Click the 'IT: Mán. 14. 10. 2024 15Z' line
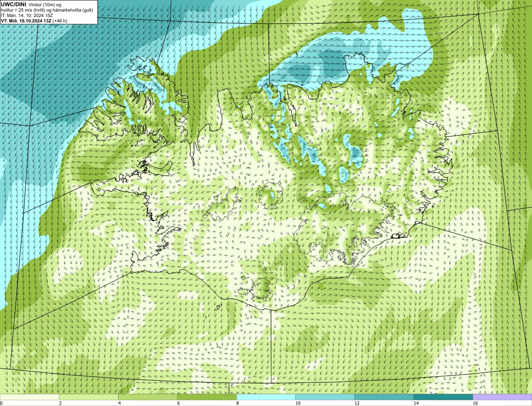This screenshot has height=406, width=532. click(x=27, y=15)
